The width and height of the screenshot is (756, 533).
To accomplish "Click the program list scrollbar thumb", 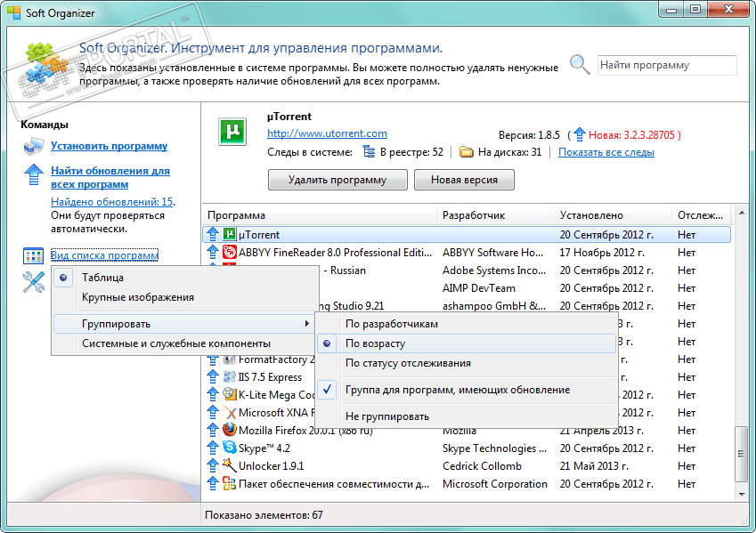I will pos(741,454).
